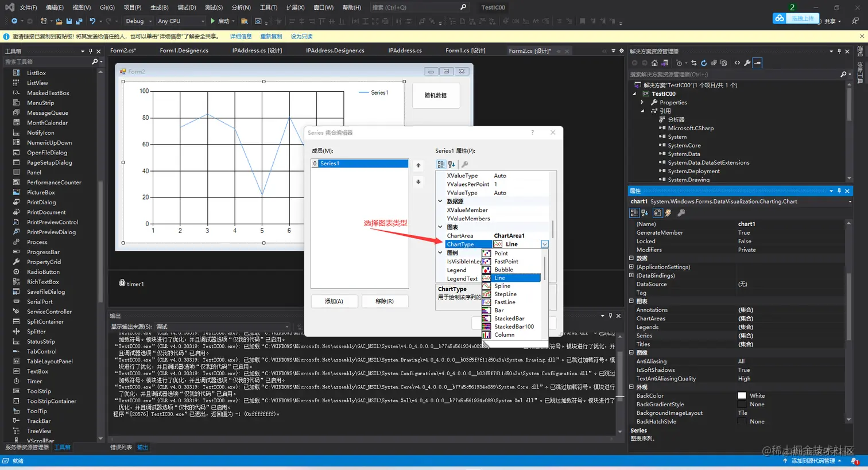
Task: Click Solution Explorer sync active document icon
Action: (693, 63)
